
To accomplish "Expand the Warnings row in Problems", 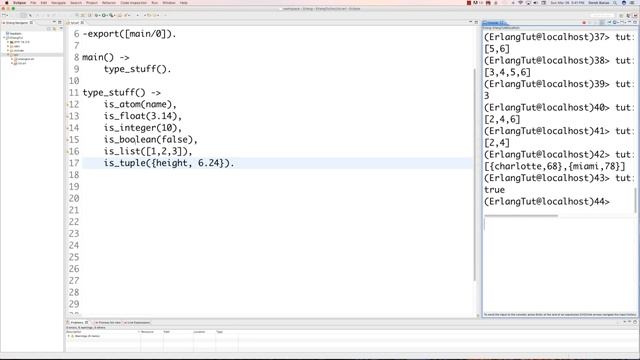I will 69,336.
